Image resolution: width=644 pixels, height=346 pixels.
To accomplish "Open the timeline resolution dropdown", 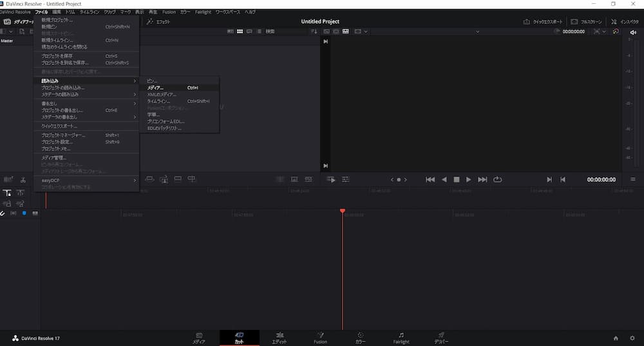I will coord(360,31).
